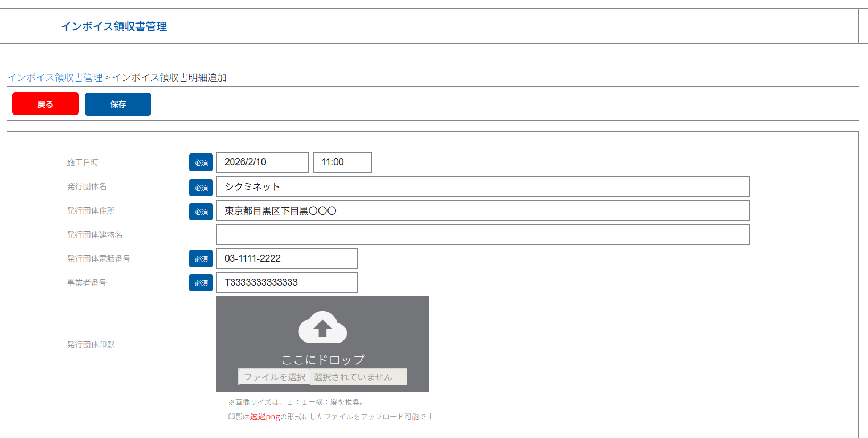Click the 施工日時 date field showing 2026/2/10
Screen dimensions: 868x438
263,162
